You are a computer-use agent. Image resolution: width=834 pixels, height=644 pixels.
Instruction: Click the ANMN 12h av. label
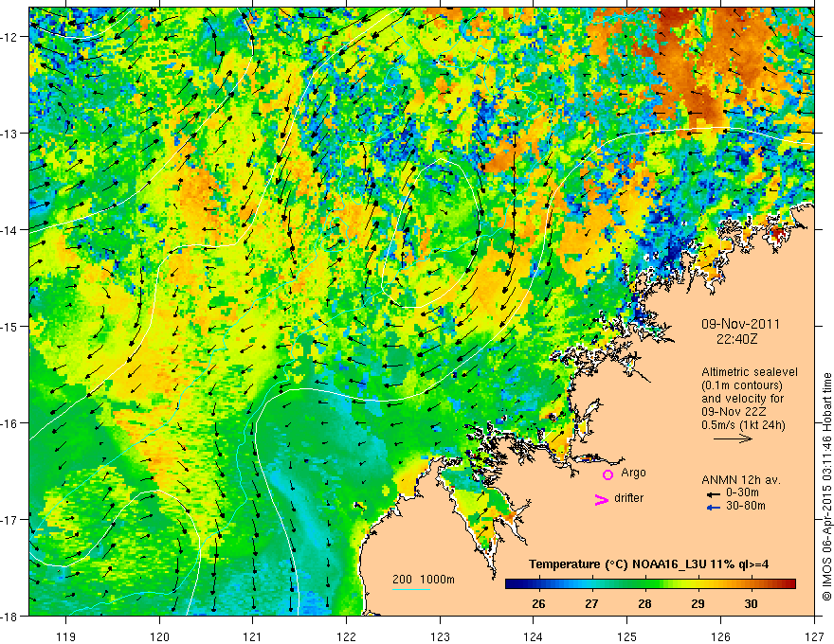741,480
